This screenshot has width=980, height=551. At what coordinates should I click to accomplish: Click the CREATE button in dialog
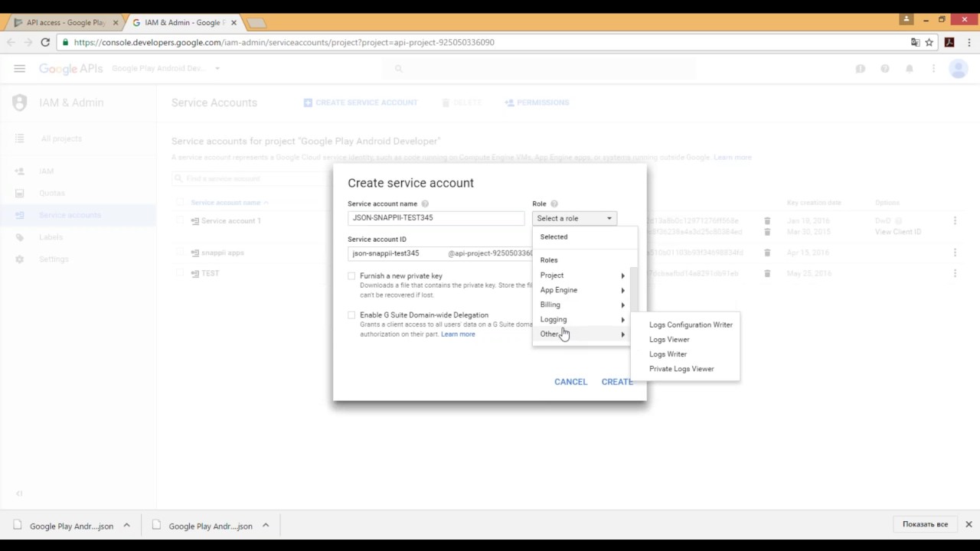coord(617,382)
